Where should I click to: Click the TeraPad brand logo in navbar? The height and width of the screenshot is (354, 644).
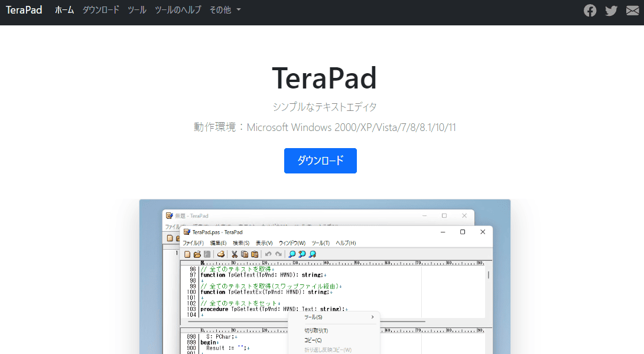point(24,10)
